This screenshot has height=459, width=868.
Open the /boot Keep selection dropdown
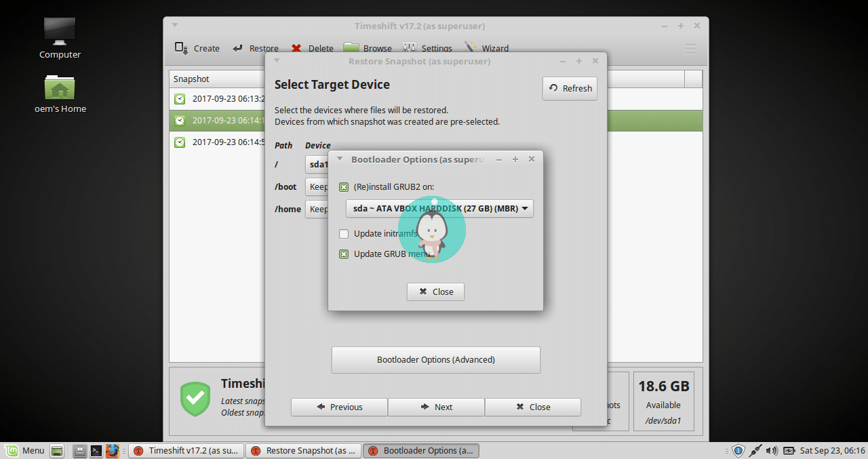click(319, 186)
